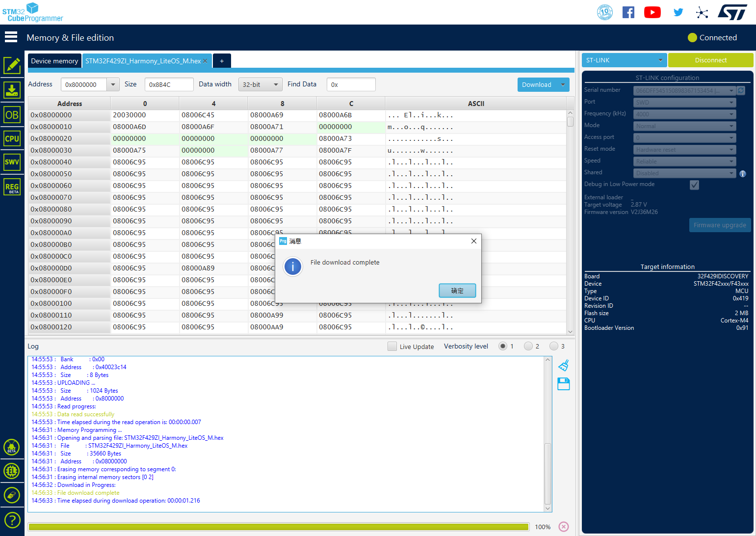Switch to Device memory tab

(x=54, y=61)
